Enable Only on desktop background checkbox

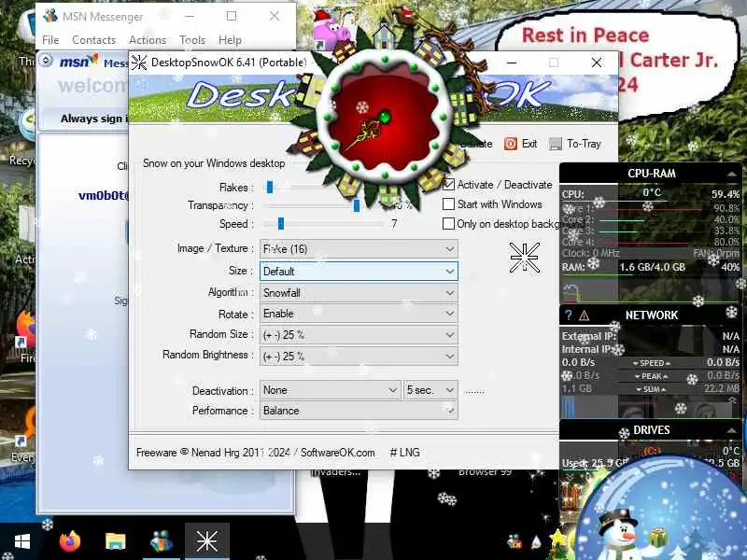tap(448, 224)
